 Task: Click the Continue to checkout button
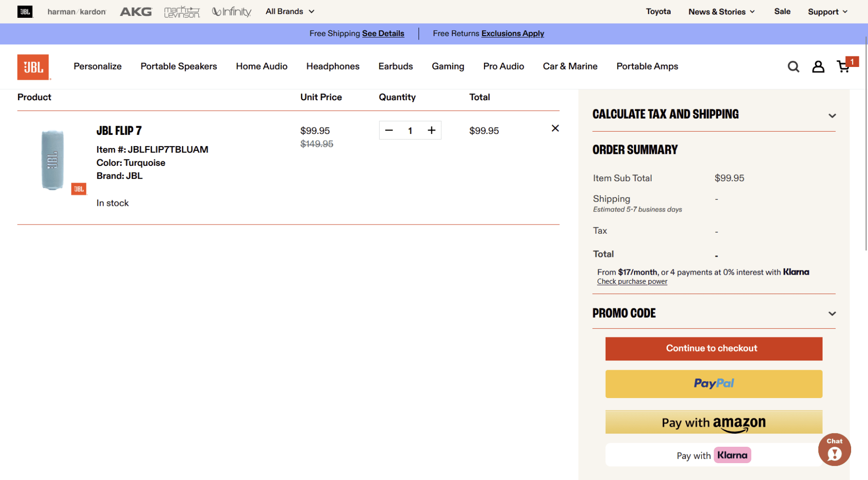713,348
